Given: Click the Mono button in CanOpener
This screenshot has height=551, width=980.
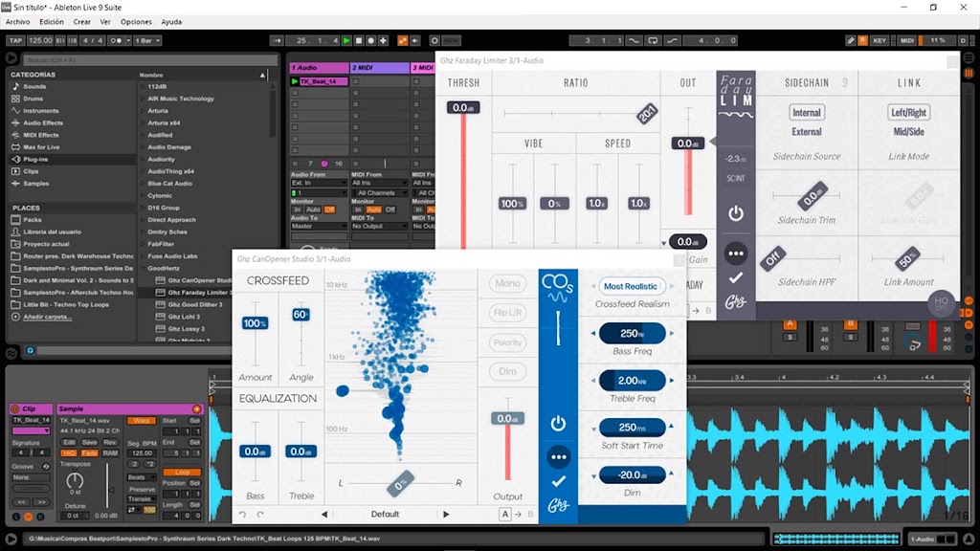Looking at the screenshot, I should coord(507,283).
